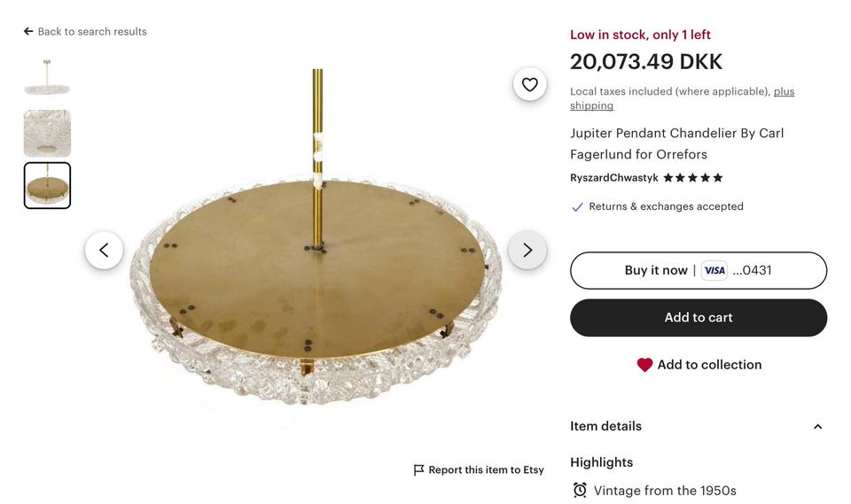
Task: Click the seller's five-star rating
Action: tap(693, 178)
